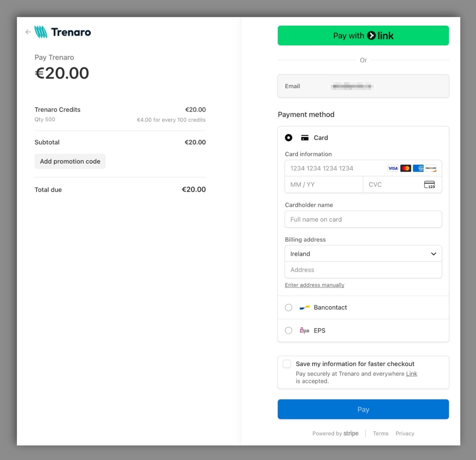476x460 pixels.
Task: Open the Terms link
Action: click(381, 433)
